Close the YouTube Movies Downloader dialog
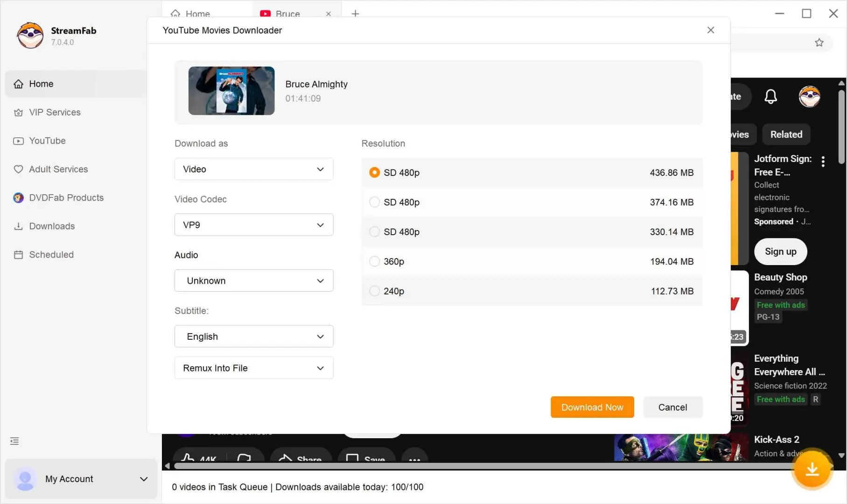The height and width of the screenshot is (504, 847). click(711, 30)
